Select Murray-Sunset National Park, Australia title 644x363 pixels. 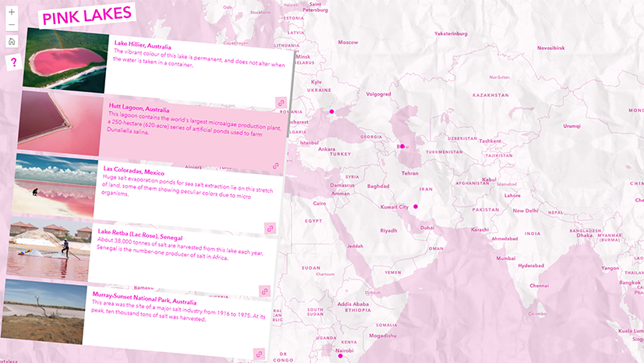tap(144, 298)
